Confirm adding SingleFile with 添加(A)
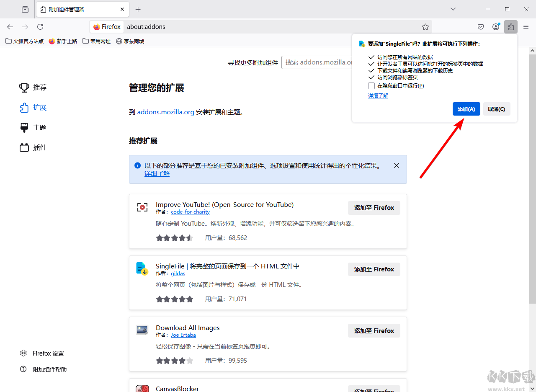This screenshot has height=392, width=536. pos(466,109)
